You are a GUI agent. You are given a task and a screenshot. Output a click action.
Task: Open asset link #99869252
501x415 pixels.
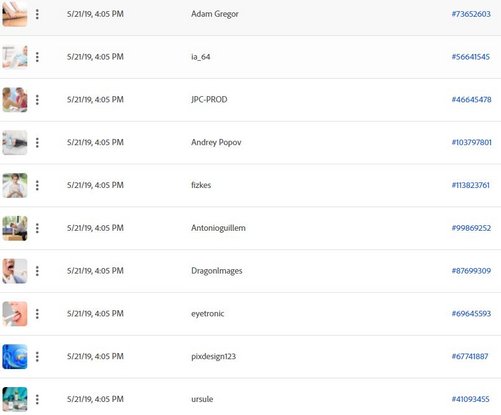point(471,228)
